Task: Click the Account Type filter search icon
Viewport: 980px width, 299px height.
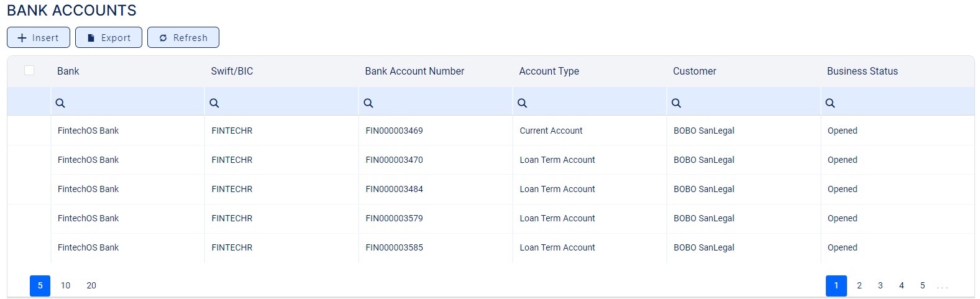Action: point(523,103)
